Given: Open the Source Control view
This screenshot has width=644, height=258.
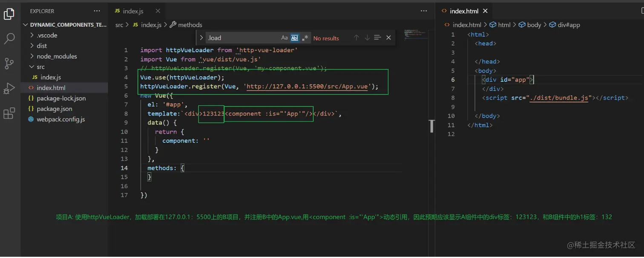Looking at the screenshot, I should (9, 64).
